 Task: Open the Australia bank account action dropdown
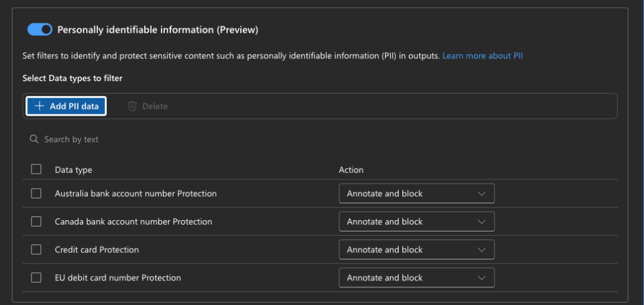(416, 194)
